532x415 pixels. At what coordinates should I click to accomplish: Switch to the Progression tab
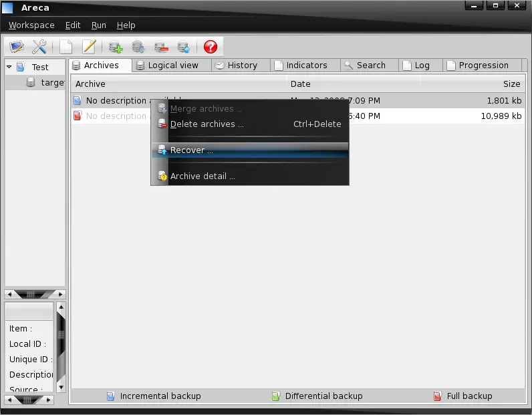483,65
